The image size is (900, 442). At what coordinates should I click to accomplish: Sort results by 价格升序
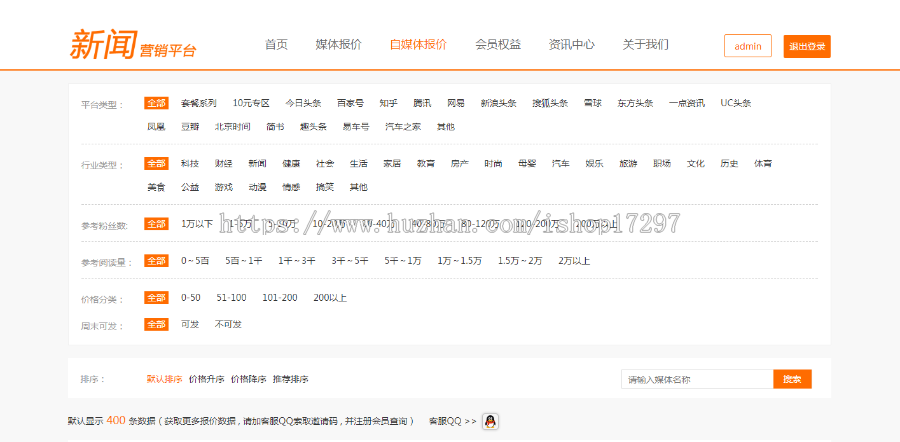205,379
